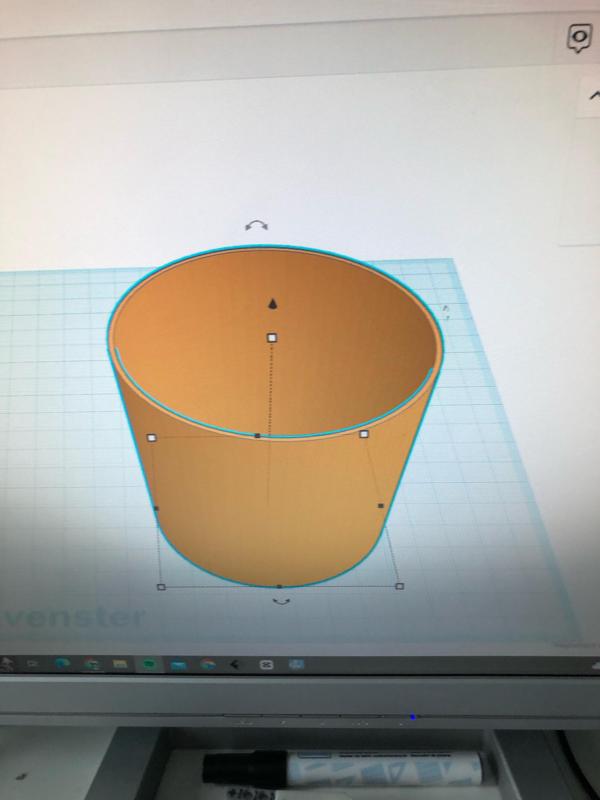
Task: Open the white rounded taskbar icon
Action: pos(266,664)
